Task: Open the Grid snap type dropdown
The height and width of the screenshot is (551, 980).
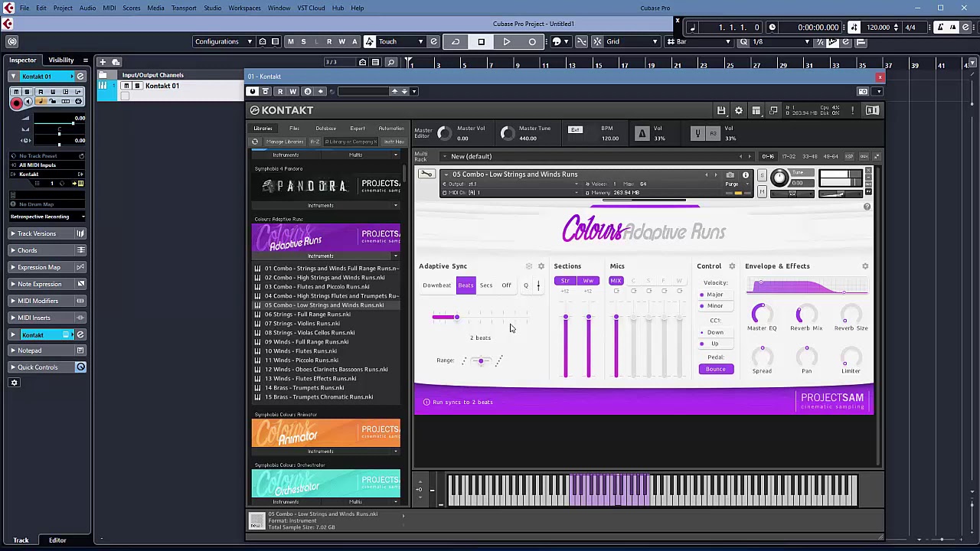Action: pyautogui.click(x=632, y=41)
